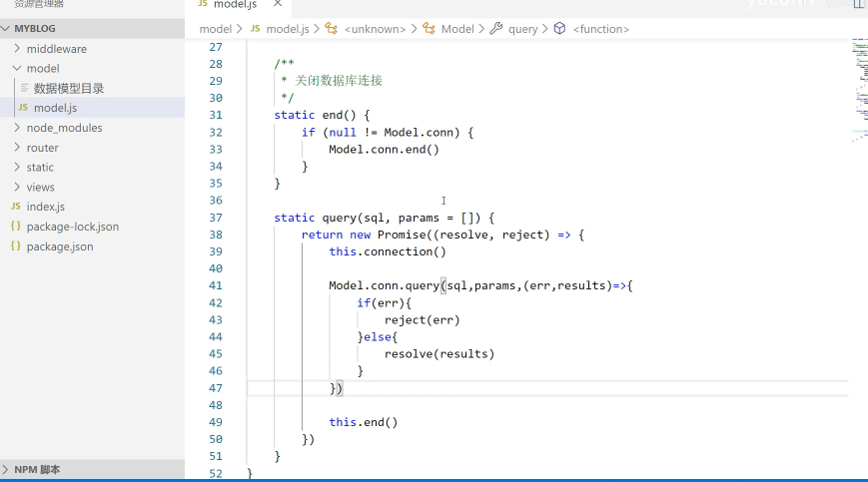This screenshot has height=482, width=868.
Task: Click the Model class breadcrumb
Action: (457, 29)
